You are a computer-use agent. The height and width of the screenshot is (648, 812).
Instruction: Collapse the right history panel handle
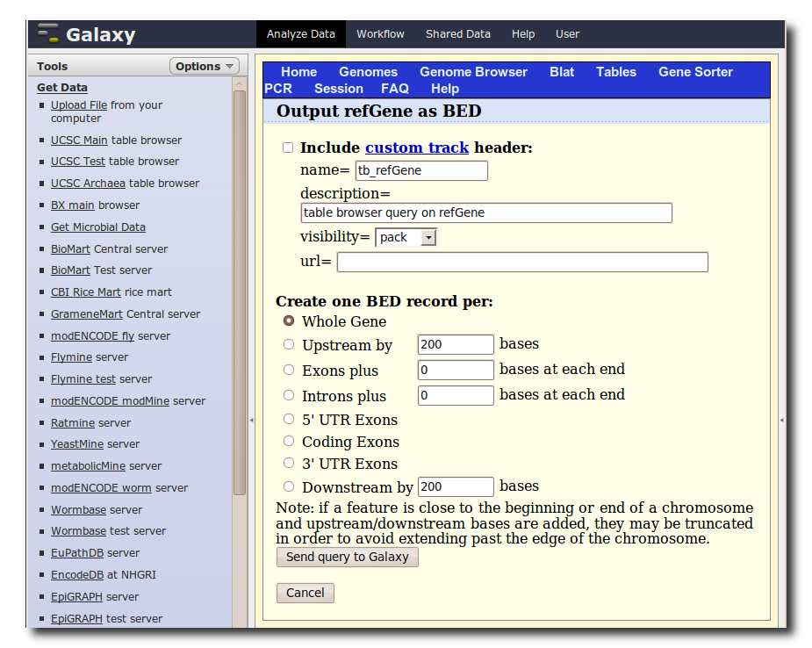pyautogui.click(x=781, y=420)
